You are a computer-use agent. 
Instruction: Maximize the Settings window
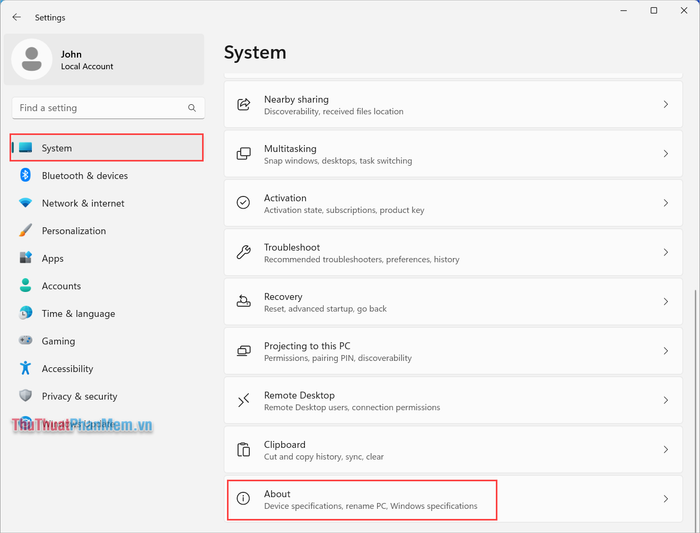pyautogui.click(x=654, y=10)
